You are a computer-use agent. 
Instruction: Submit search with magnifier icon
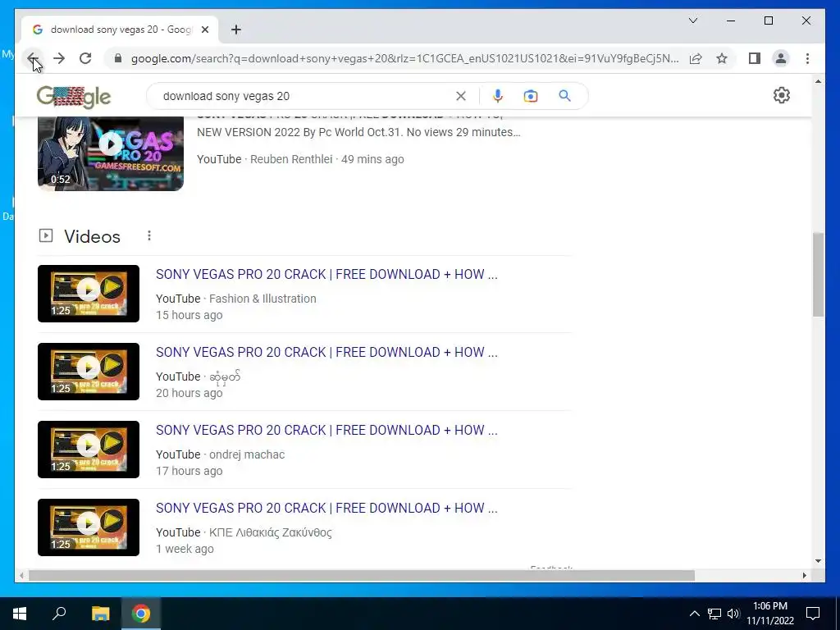[564, 96]
